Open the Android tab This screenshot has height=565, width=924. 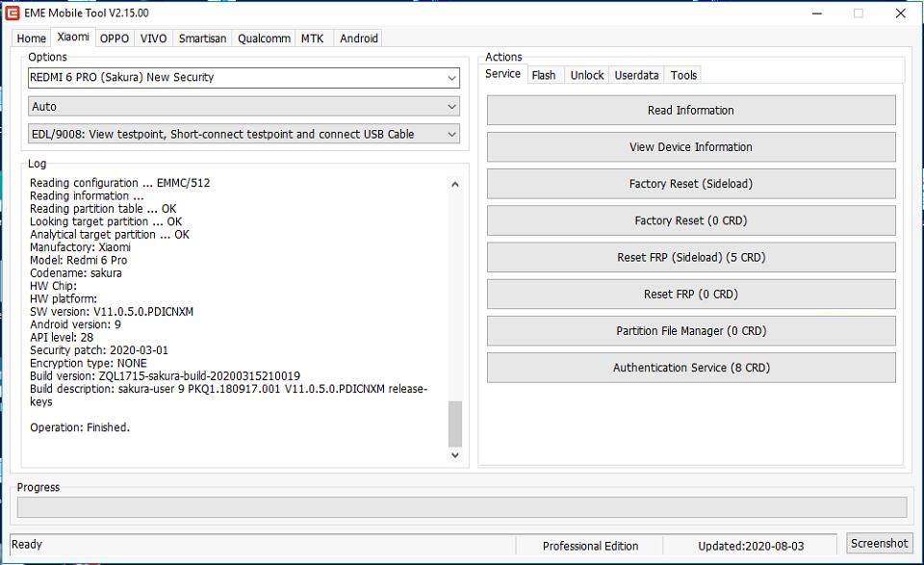358,39
